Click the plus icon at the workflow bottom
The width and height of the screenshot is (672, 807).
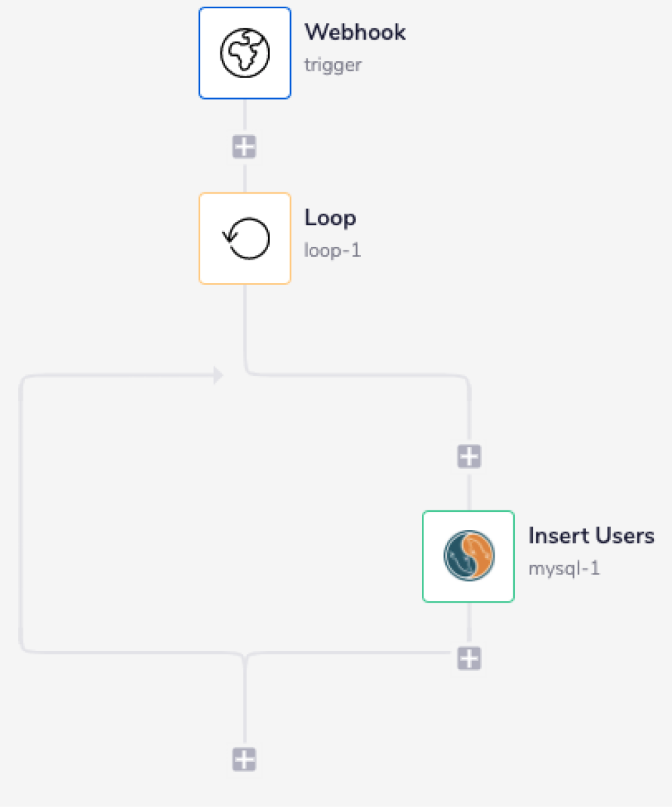pos(245,760)
